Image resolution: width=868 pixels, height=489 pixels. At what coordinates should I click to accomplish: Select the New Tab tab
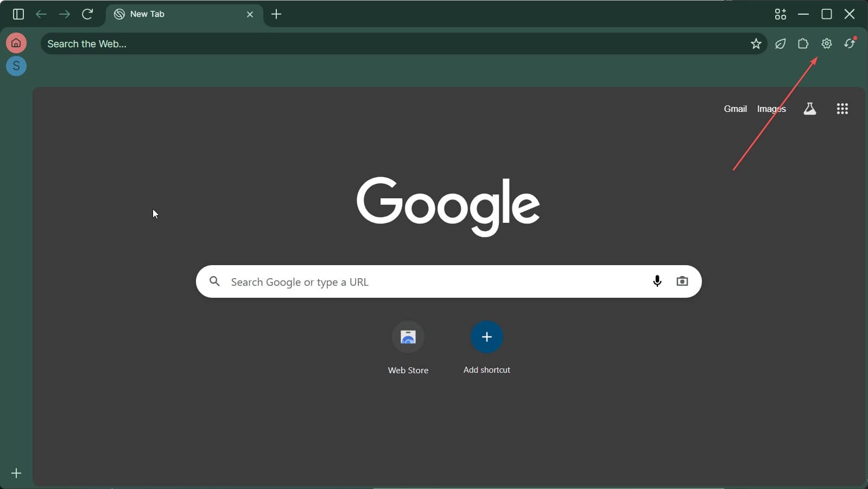[184, 15]
